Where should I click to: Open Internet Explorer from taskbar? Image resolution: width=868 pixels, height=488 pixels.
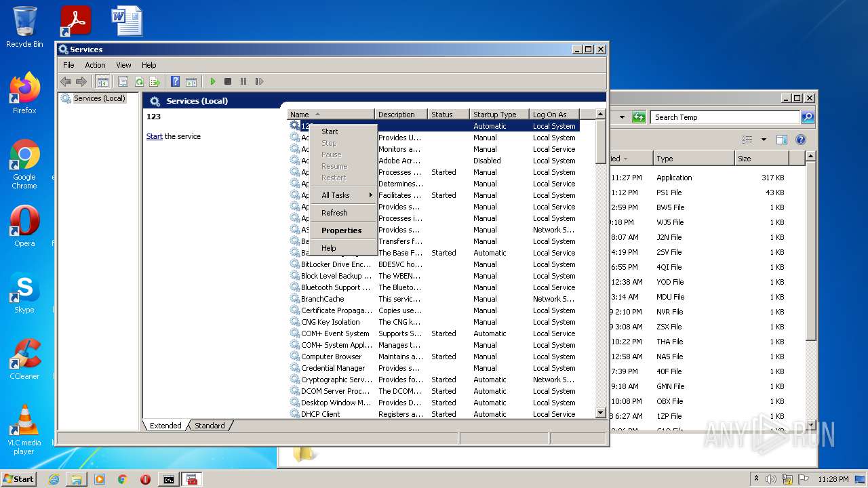click(x=54, y=479)
